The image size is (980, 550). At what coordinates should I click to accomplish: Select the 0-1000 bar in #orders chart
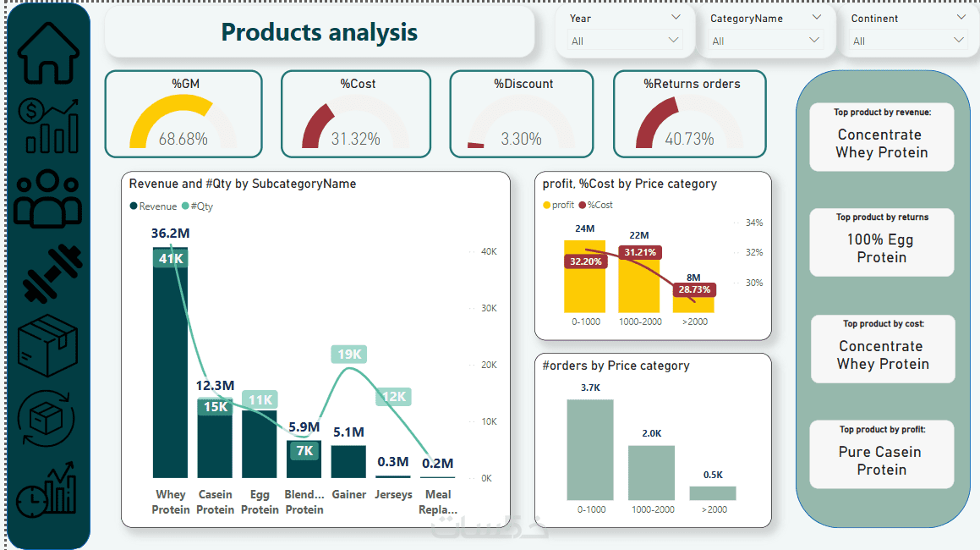(590, 449)
